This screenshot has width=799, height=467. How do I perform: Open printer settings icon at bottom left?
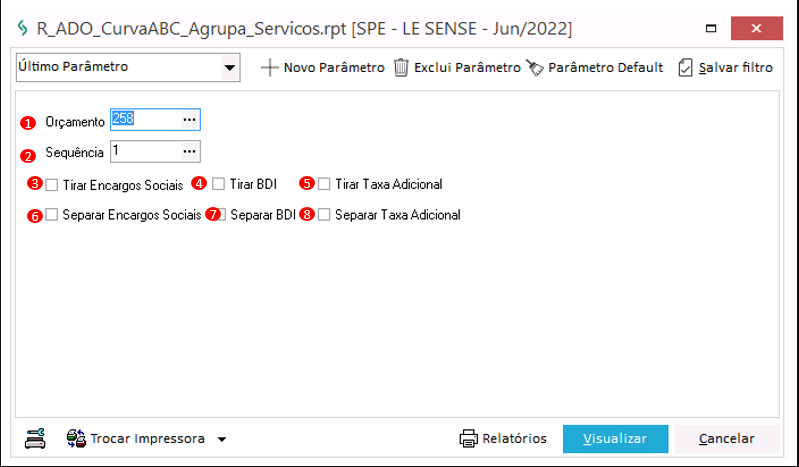(x=35, y=438)
